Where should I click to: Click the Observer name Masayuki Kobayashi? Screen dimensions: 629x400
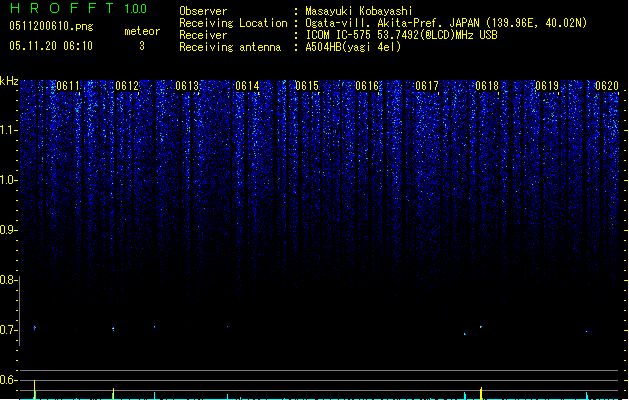(x=359, y=11)
